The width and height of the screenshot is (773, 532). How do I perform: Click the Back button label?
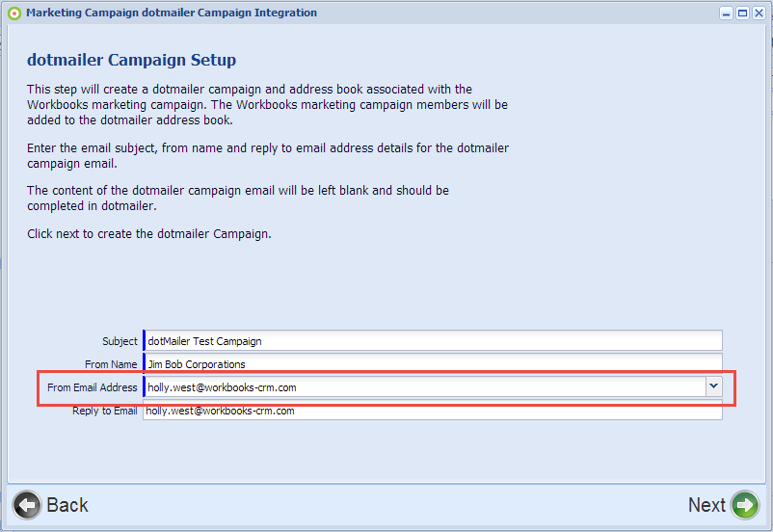coord(67,505)
